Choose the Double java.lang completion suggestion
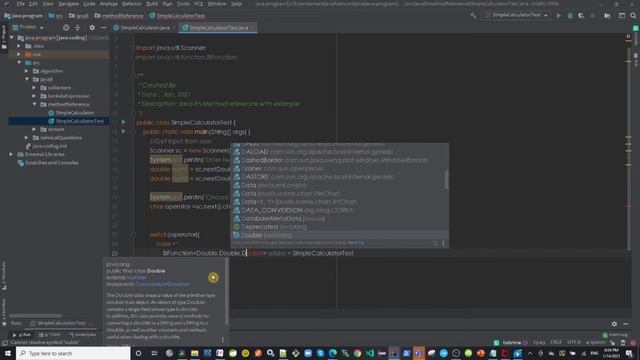 340,236
